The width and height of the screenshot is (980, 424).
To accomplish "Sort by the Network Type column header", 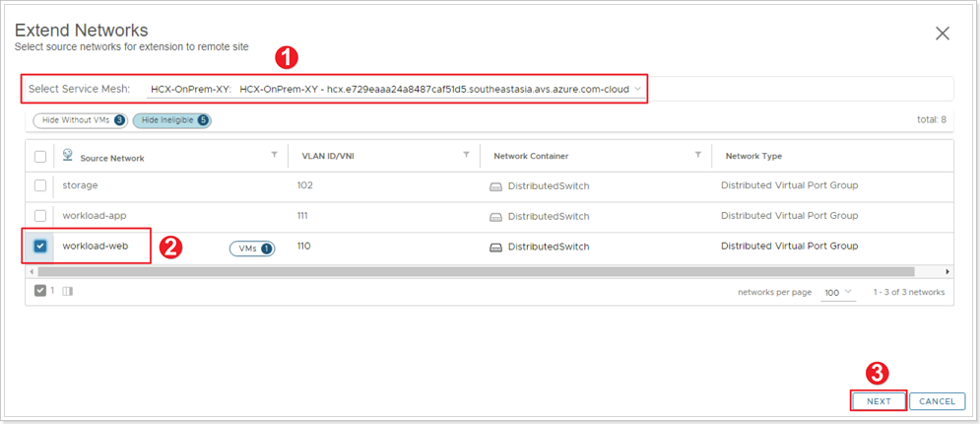I will (x=753, y=156).
